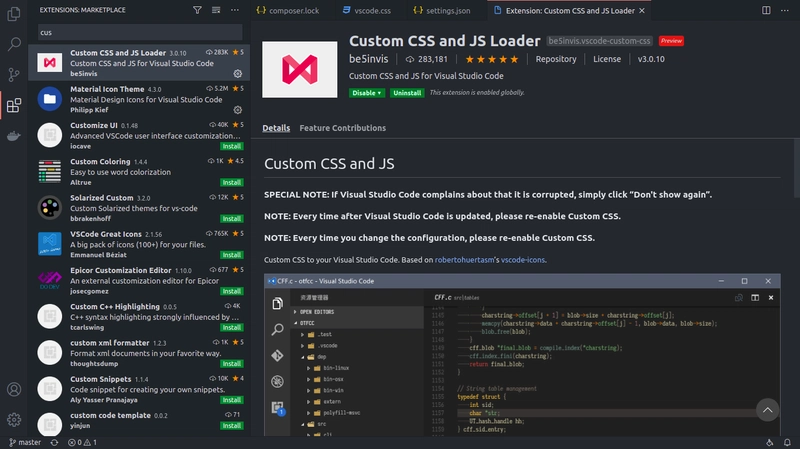The height and width of the screenshot is (449, 800).
Task: Select the Extensions view icon
Action: [14, 105]
